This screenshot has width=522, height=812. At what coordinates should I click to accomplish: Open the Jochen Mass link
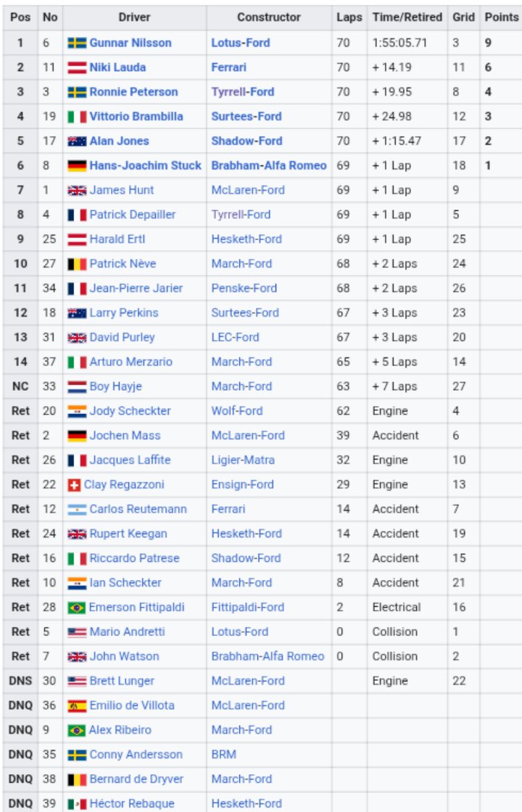[x=125, y=436]
